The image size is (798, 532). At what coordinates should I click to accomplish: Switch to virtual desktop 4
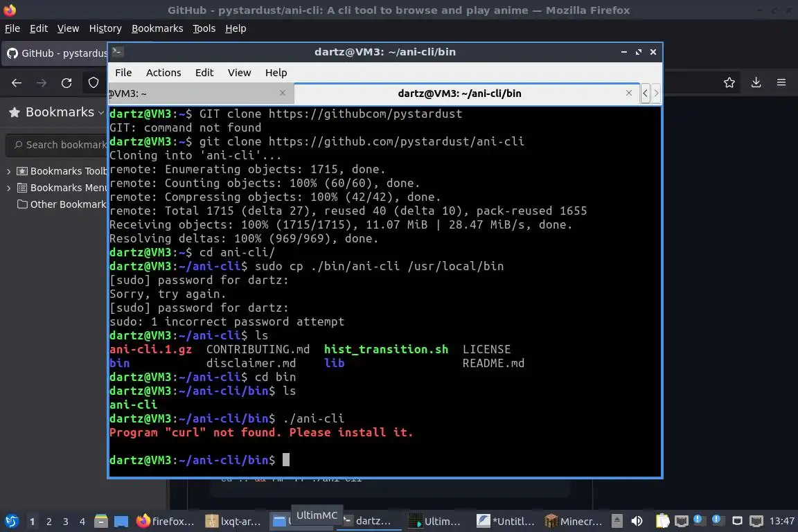click(x=82, y=522)
